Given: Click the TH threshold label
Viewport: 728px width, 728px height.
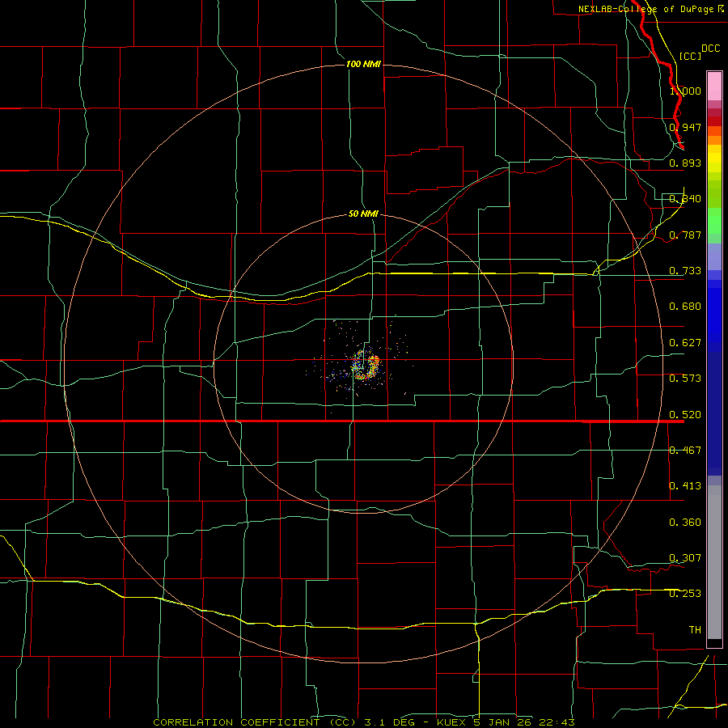Looking at the screenshot, I should point(695,630).
